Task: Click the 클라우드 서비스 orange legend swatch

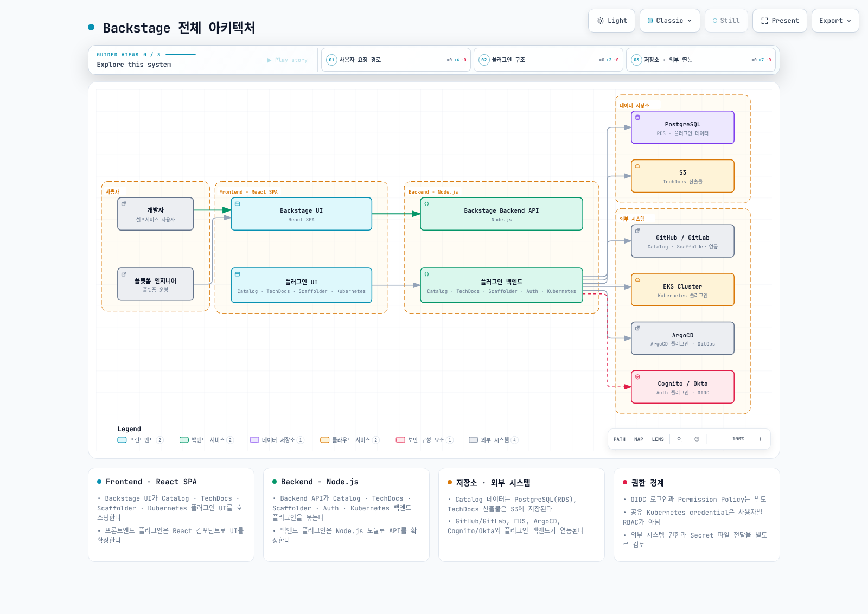Action: coord(325,440)
